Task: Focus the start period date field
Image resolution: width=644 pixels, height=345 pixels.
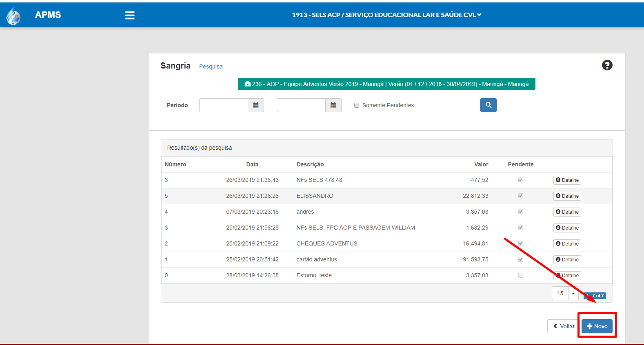Action: point(224,105)
